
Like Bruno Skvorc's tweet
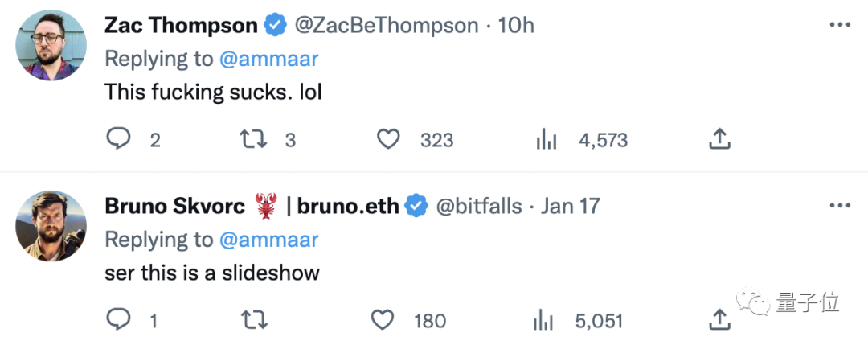click(383, 321)
